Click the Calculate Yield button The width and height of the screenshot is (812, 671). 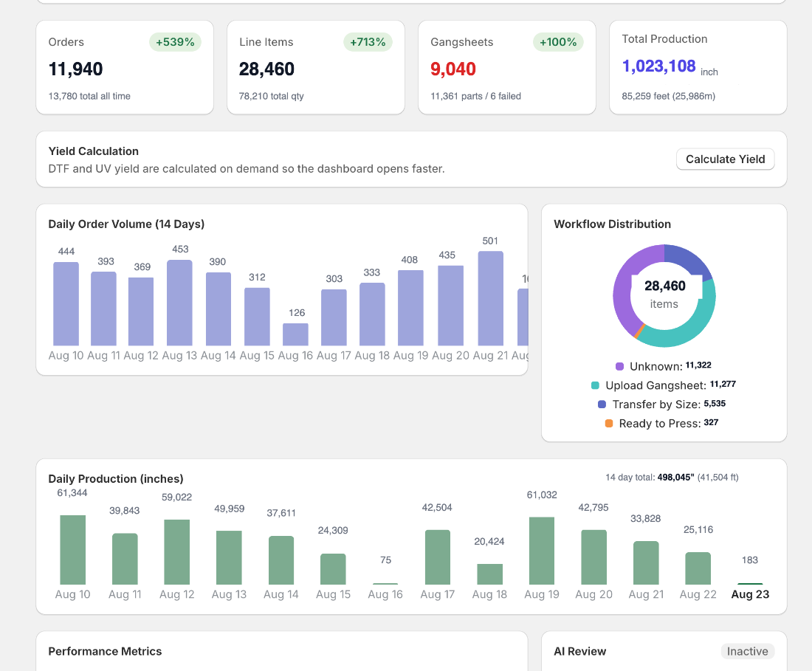[725, 159]
